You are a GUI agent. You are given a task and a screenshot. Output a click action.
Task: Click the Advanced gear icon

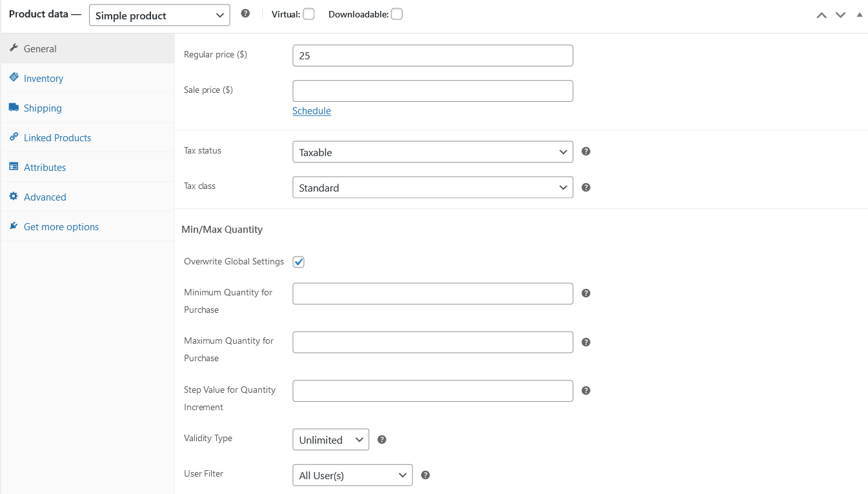13,197
